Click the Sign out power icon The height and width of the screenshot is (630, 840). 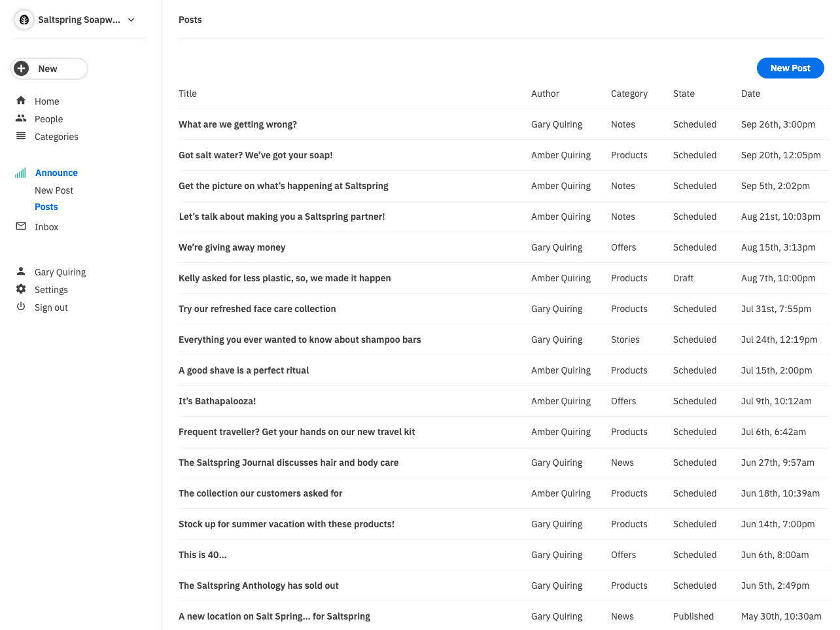(21, 307)
